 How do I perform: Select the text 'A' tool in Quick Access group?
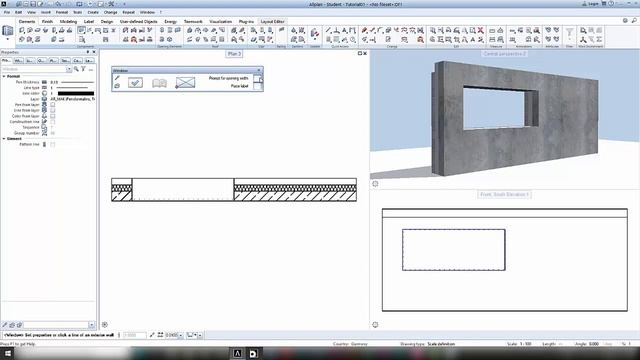[344, 31]
